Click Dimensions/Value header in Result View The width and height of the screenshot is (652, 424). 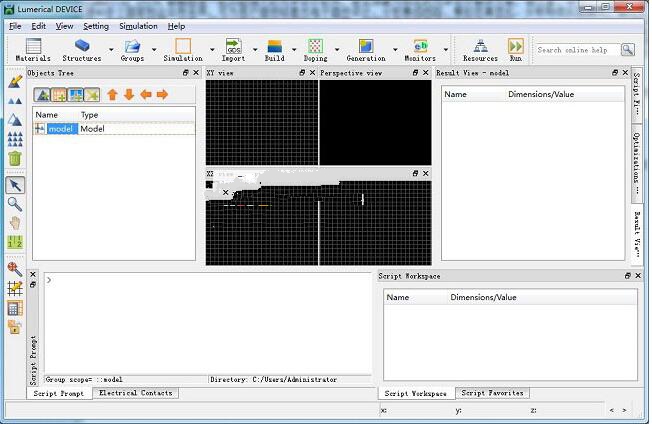[x=541, y=94]
